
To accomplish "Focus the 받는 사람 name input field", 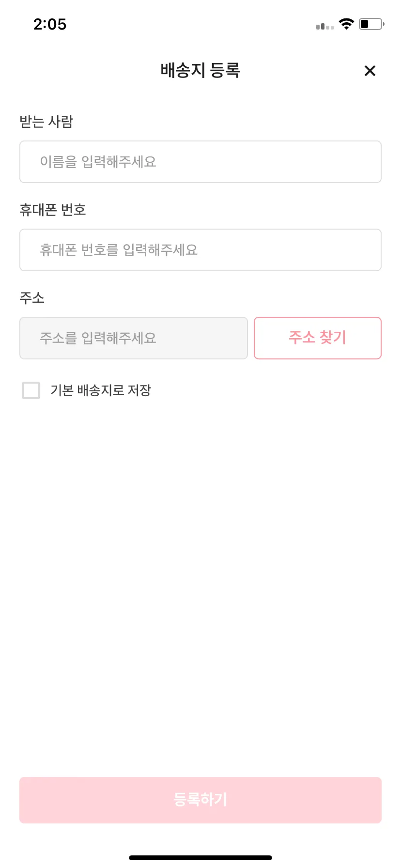I will pyautogui.click(x=200, y=162).
